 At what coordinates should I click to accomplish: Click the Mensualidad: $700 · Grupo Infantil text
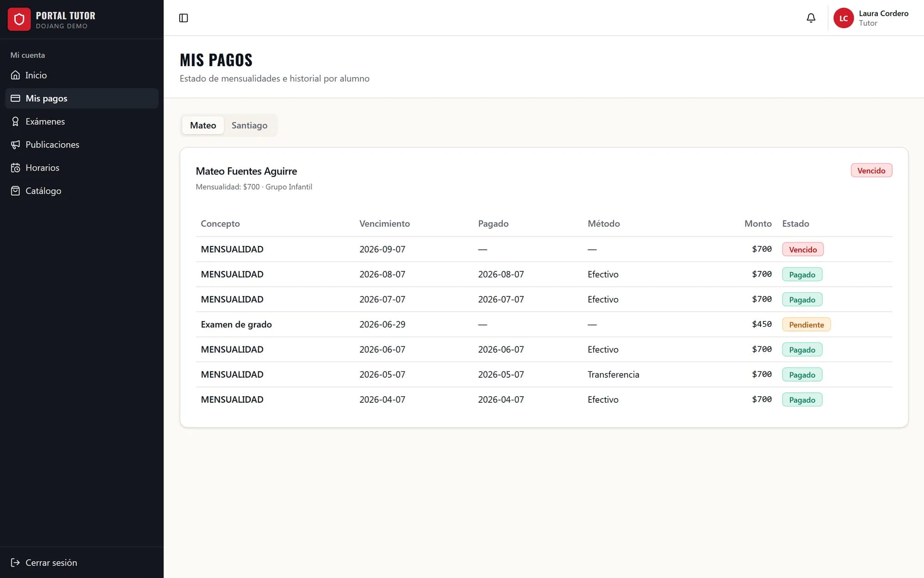(x=254, y=187)
